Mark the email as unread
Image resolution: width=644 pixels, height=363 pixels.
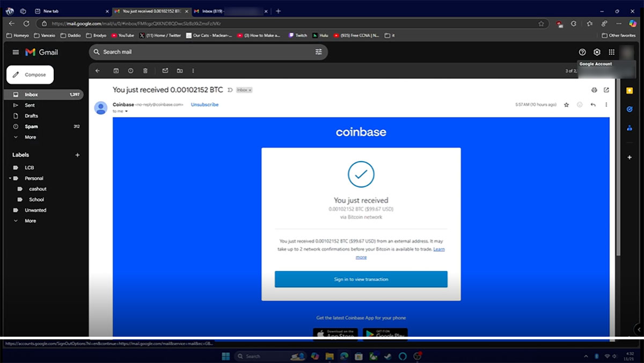click(x=165, y=70)
